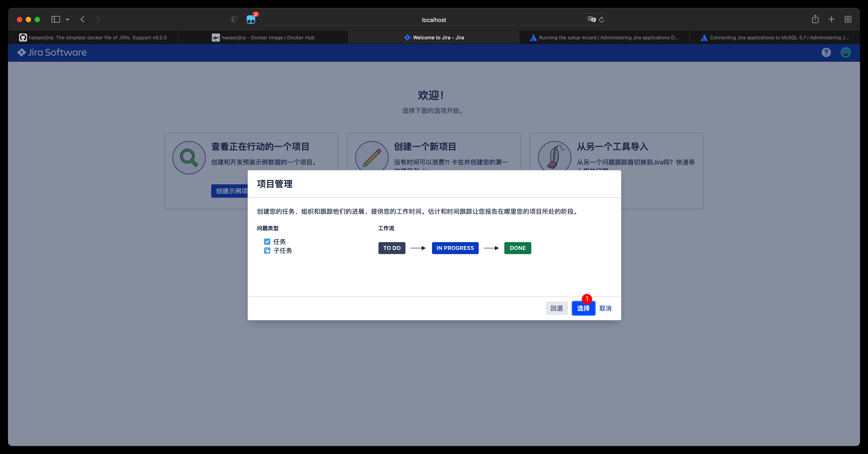Viewport: 868px width, 454px height.
Task: Open the user profile avatar
Action: [x=846, y=52]
